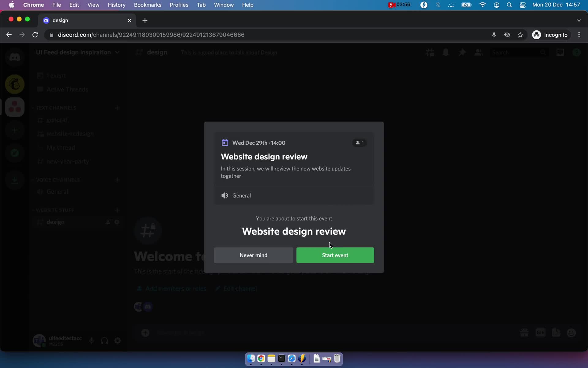Click the green Start event button
Viewport: 588px width, 368px height.
335,255
